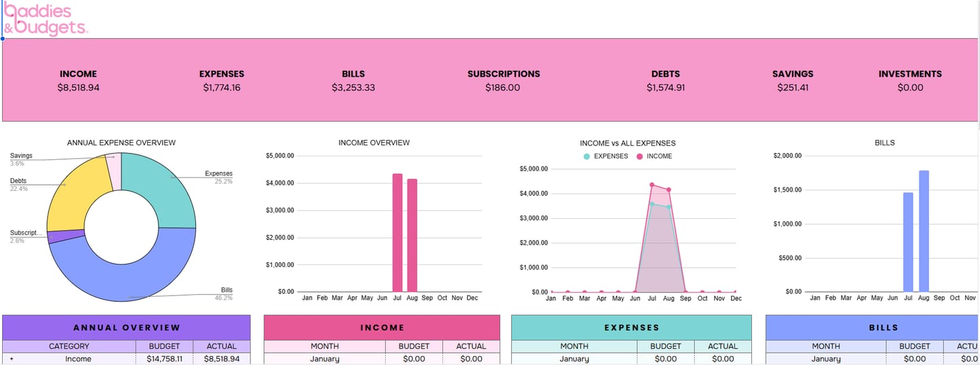Select the $251.41 savings total
Viewport: 980px width, 365px height.
793,88
